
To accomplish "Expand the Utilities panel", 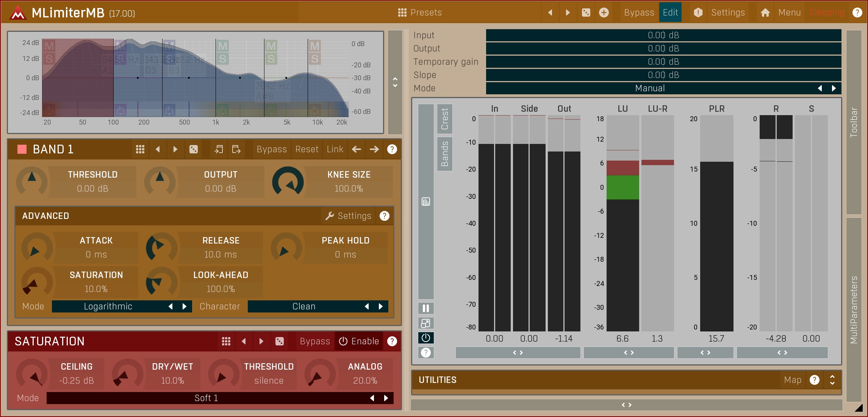I will [832, 380].
